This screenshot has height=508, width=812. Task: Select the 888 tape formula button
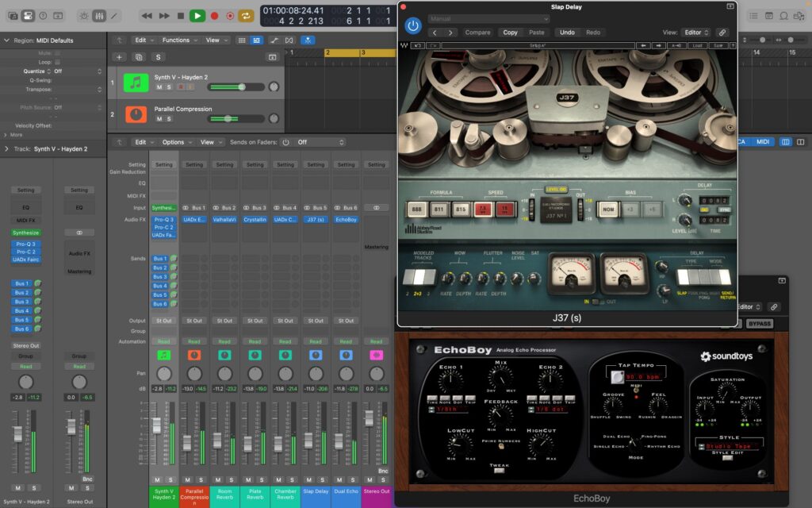click(416, 210)
